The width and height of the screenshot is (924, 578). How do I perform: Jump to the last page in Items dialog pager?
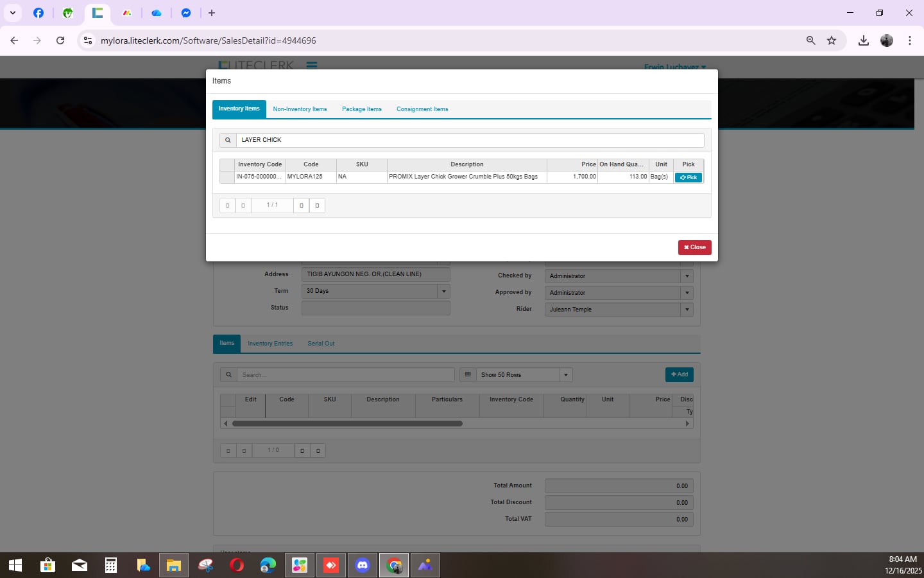[x=317, y=206]
